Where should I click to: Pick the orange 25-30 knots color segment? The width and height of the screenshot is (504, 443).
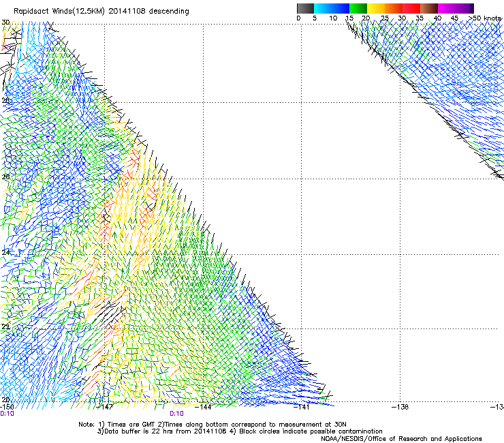pyautogui.click(x=394, y=8)
